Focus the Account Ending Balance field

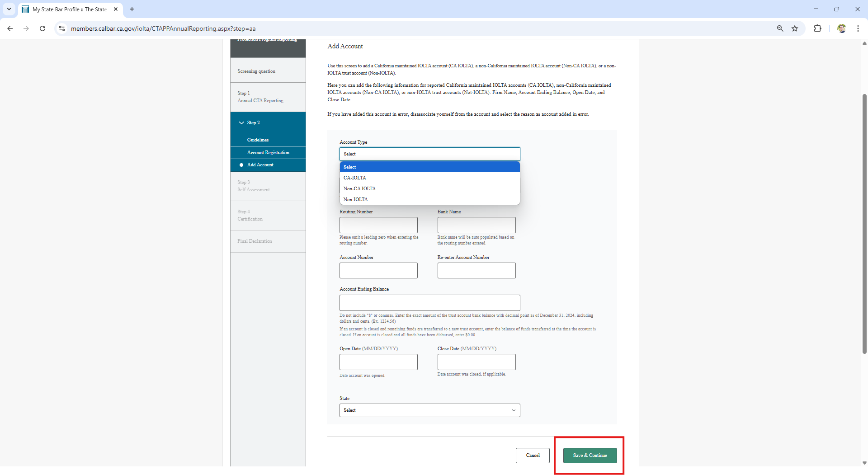[429, 303]
